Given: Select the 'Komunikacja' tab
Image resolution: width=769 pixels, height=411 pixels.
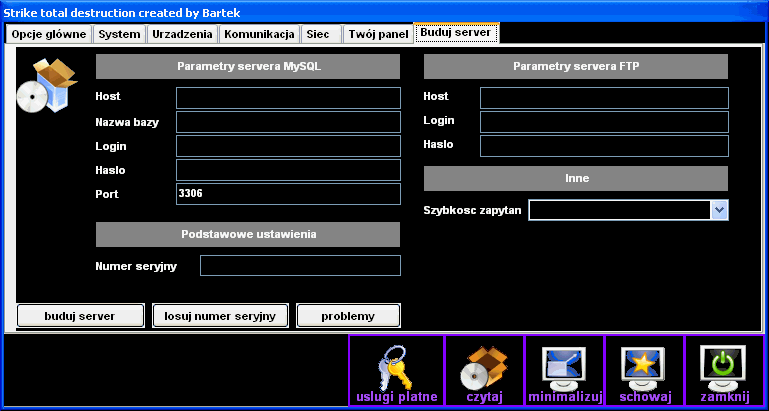Looking at the screenshot, I should coord(259,34).
